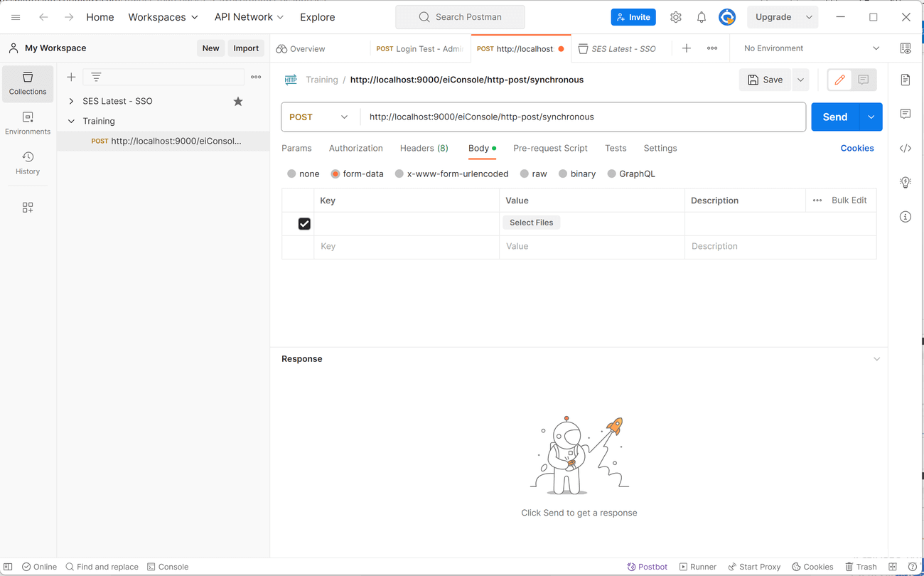Open the No Environment selector
Image resolution: width=924 pixels, height=576 pixels.
[x=811, y=48]
